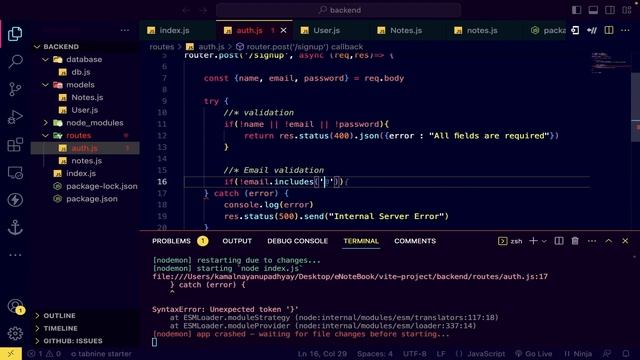Open the Extensions view
The width and height of the screenshot is (640, 360).
click(15, 144)
